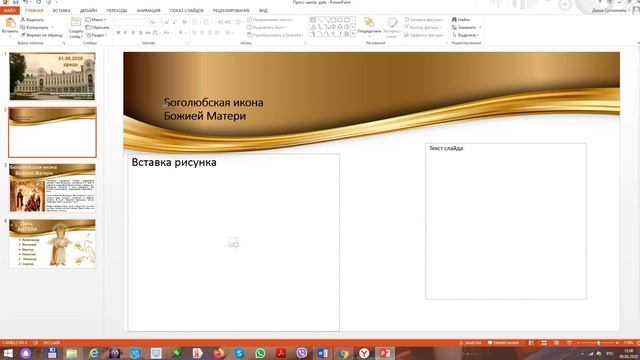Switch to Slide Sorter view icon
640x360 pixels.
[544, 343]
